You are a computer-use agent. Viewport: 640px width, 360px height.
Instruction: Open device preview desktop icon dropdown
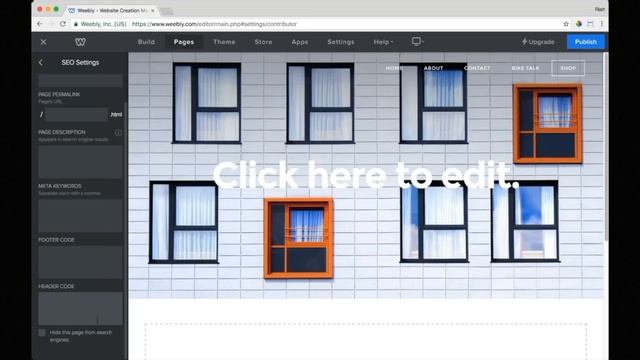418,42
